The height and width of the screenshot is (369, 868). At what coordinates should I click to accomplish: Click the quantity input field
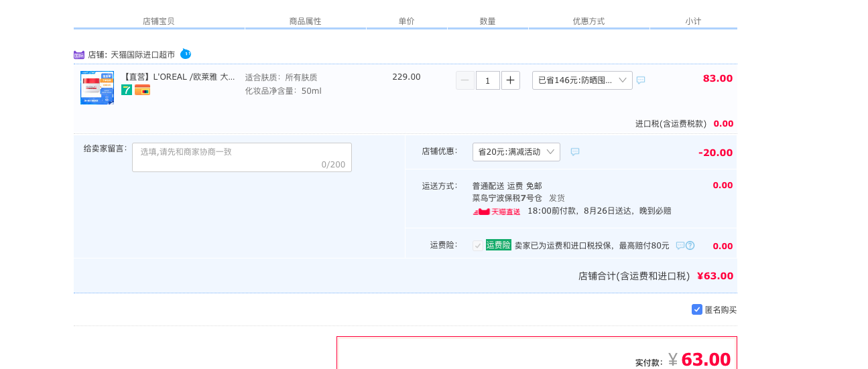pyautogui.click(x=488, y=80)
